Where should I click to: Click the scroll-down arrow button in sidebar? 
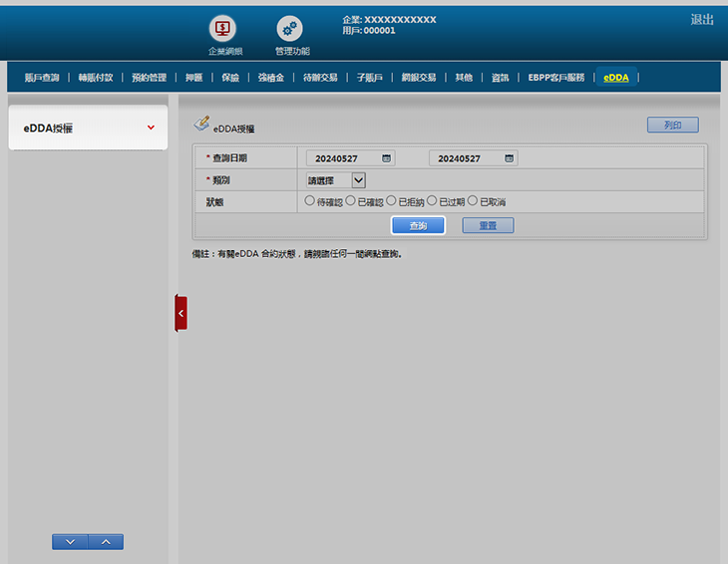[x=70, y=542]
